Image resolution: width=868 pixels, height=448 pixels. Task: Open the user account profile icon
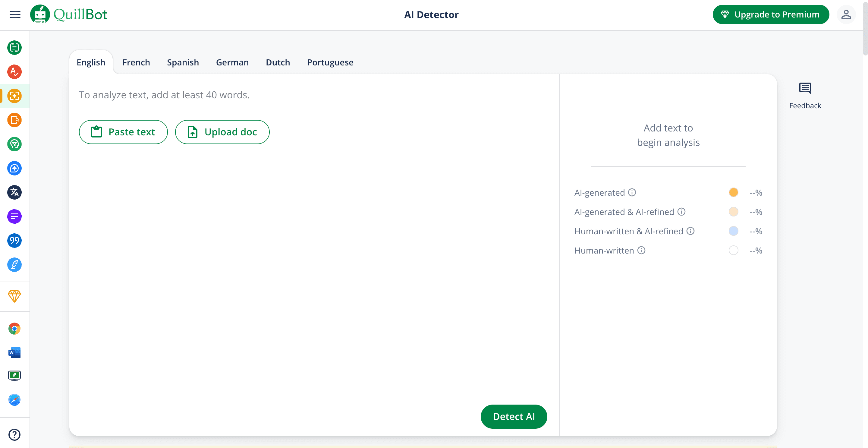click(x=846, y=14)
